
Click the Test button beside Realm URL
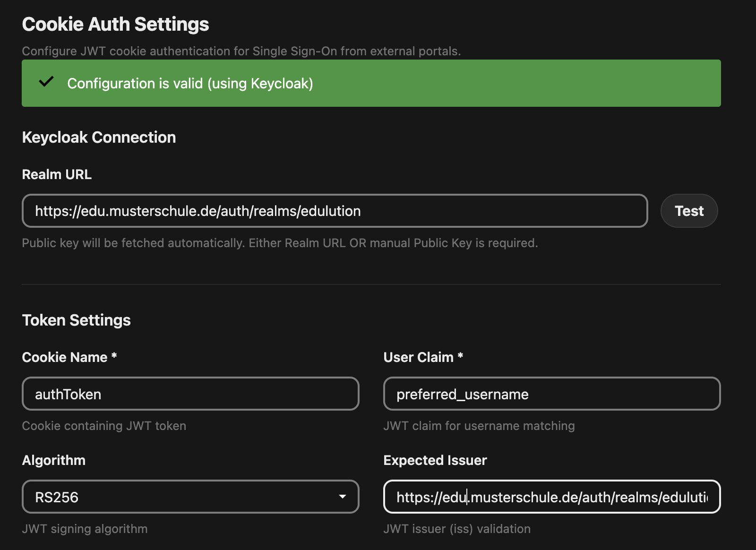click(x=689, y=211)
